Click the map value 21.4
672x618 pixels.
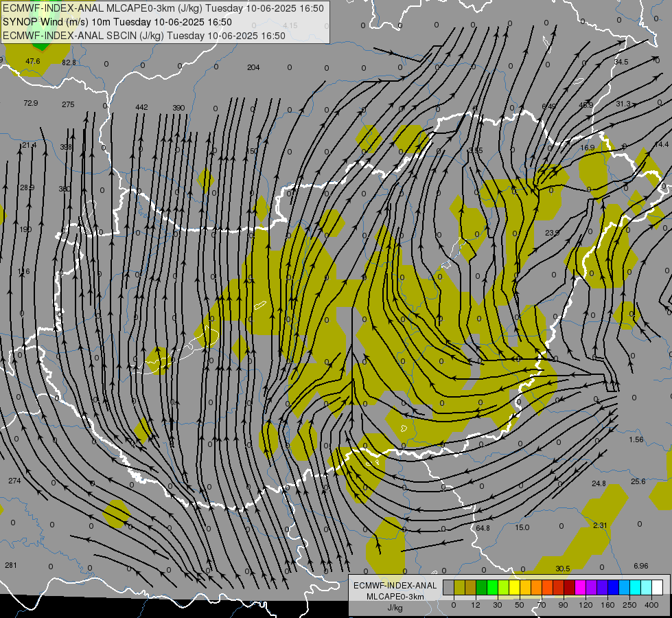click(29, 146)
